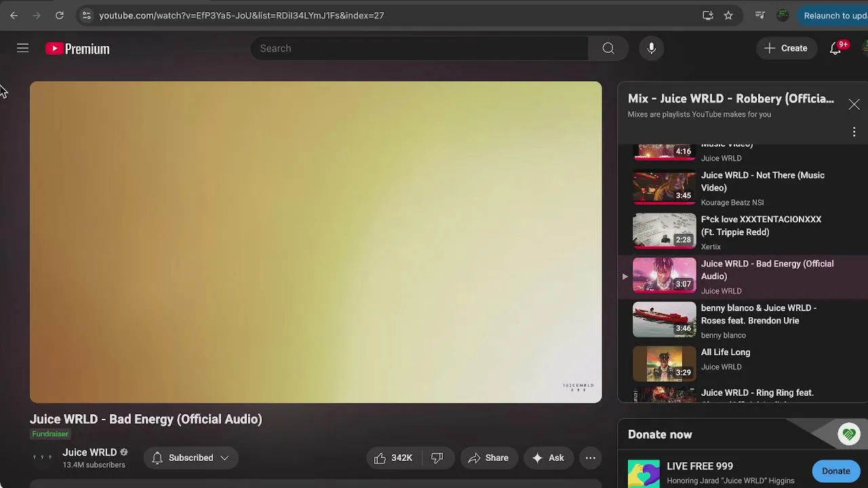Click the green fundraiser heart icon
Viewport: 868px width, 488px height.
pos(848,434)
